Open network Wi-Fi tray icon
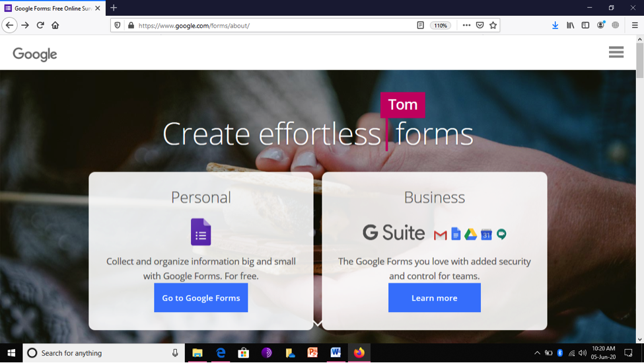Image resolution: width=644 pixels, height=363 pixels. [x=571, y=352]
